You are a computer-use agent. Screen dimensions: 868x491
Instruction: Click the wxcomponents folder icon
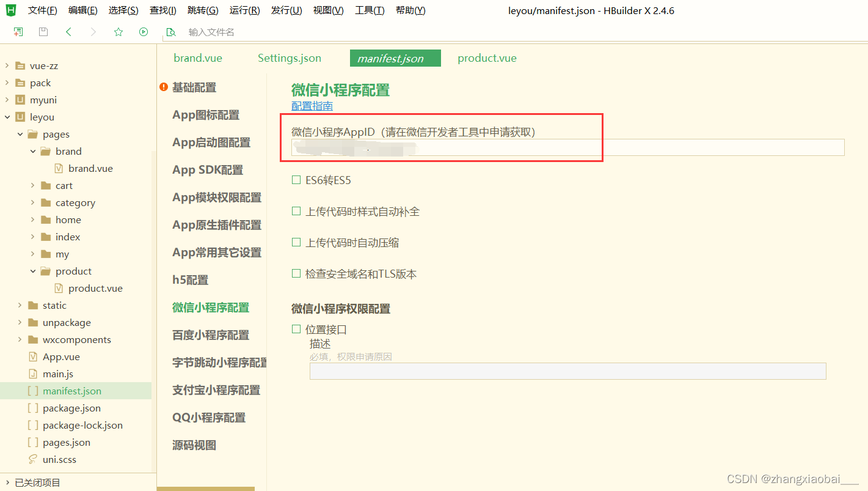(33, 339)
